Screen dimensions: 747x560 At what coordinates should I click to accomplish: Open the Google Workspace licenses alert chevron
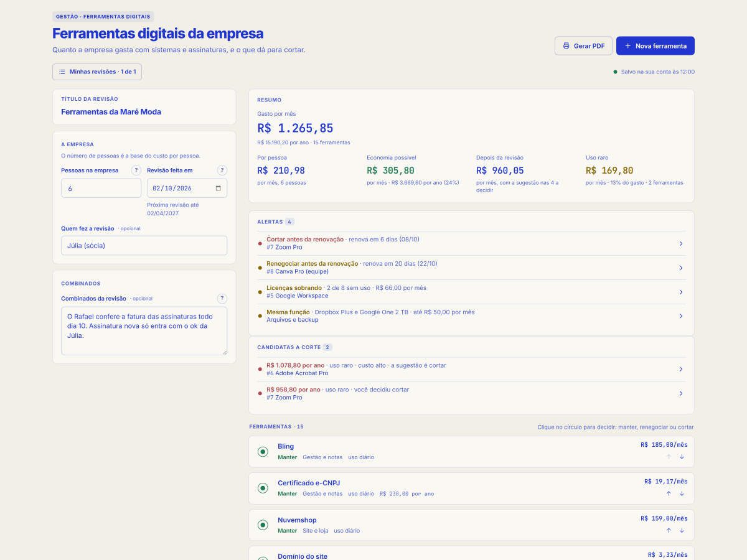click(681, 292)
